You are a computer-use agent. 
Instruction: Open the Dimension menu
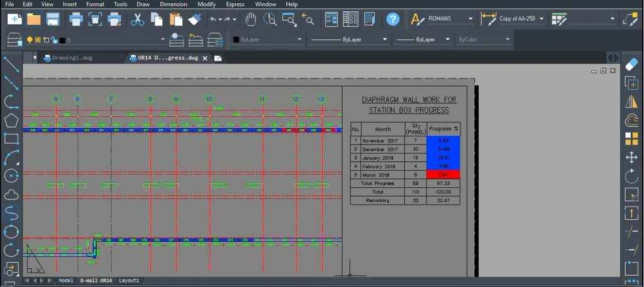pyautogui.click(x=173, y=4)
